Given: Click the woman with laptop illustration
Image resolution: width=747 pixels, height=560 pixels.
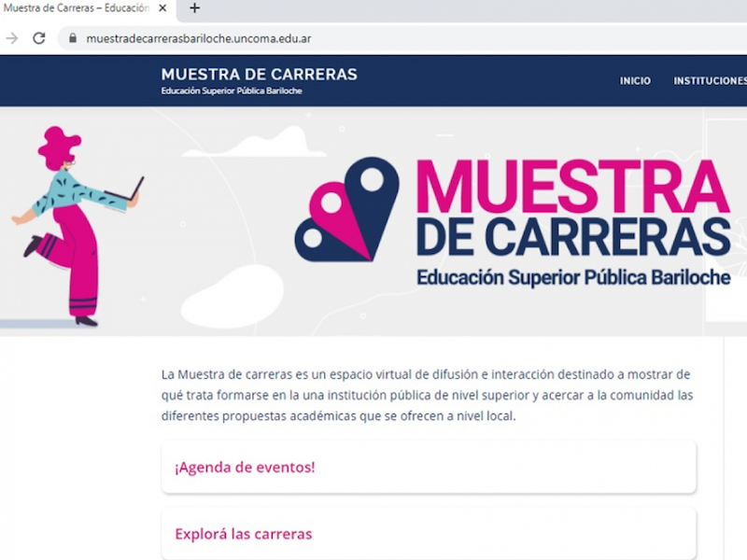Looking at the screenshot, I should (75, 224).
